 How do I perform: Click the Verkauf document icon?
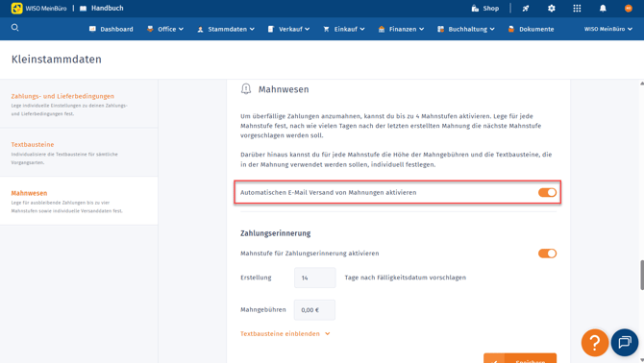[271, 29]
